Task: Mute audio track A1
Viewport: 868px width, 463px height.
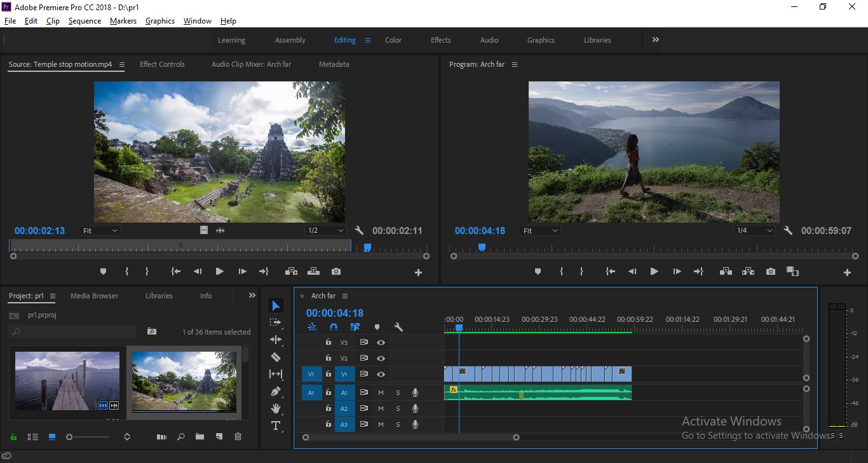Action: 381,392
